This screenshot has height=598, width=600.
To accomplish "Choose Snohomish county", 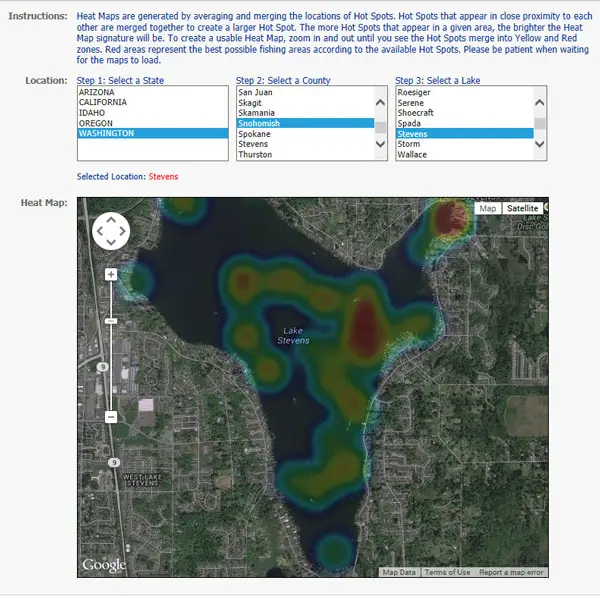I will point(305,123).
